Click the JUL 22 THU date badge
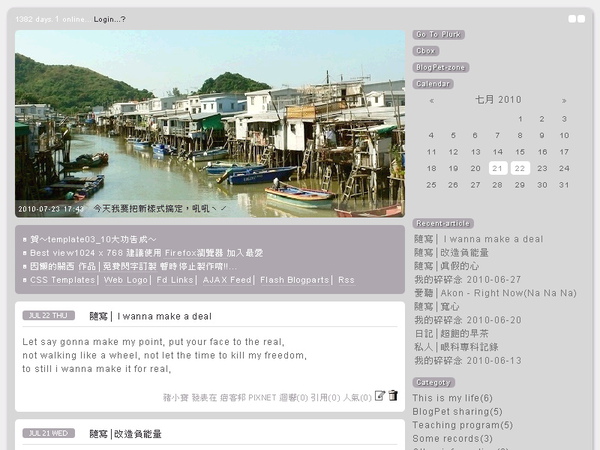The image size is (600, 450). click(49, 316)
